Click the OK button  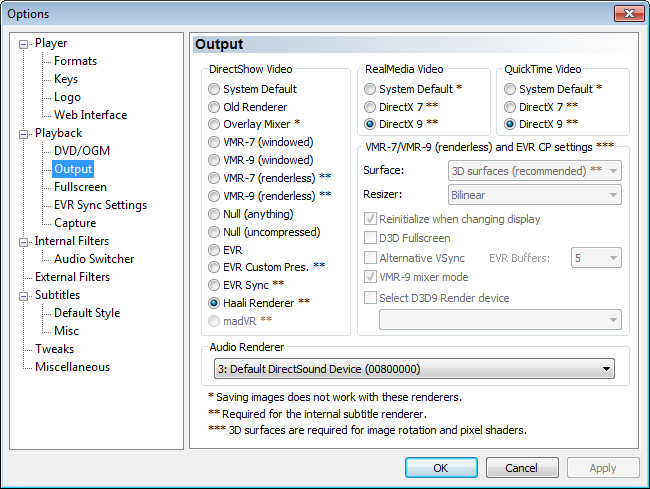click(x=441, y=467)
